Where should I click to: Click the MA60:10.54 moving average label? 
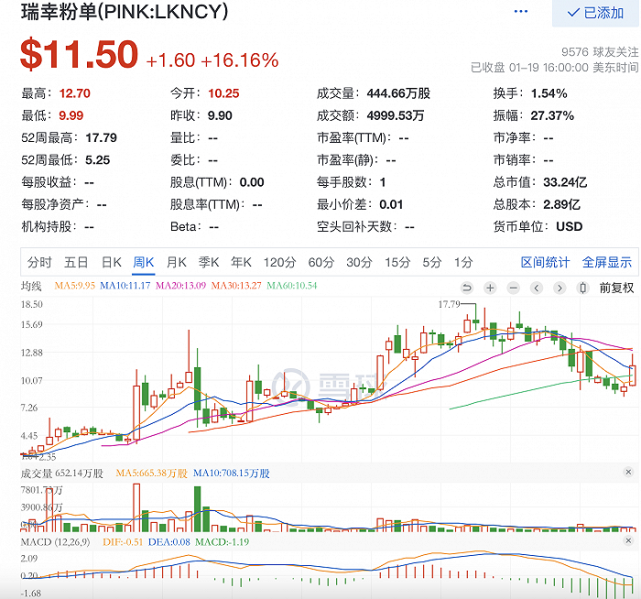tap(292, 285)
